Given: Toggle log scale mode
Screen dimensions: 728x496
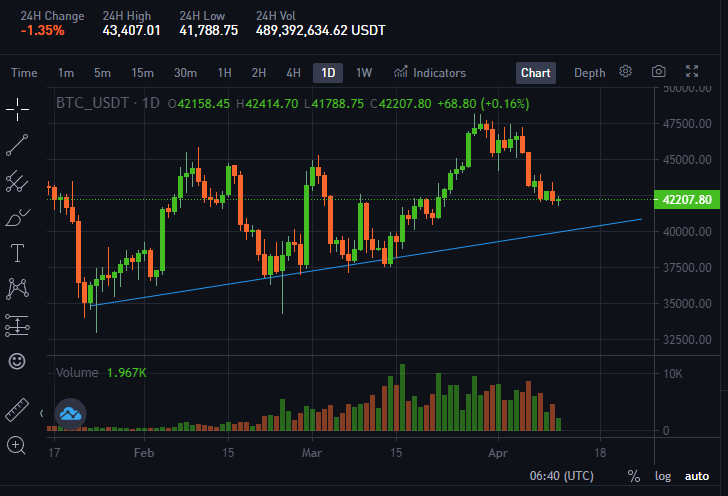Looking at the screenshot, I should click(663, 476).
